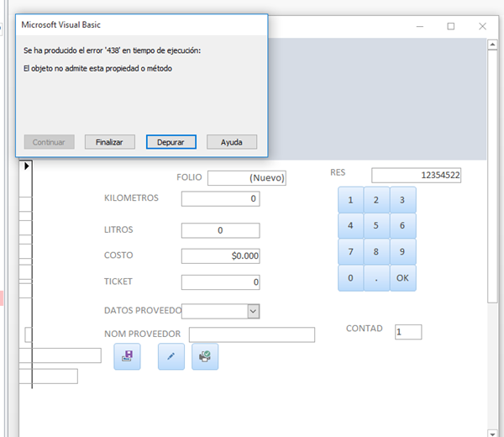Click the RES field showing 12354522
The height and width of the screenshot is (437, 504).
[x=417, y=176]
